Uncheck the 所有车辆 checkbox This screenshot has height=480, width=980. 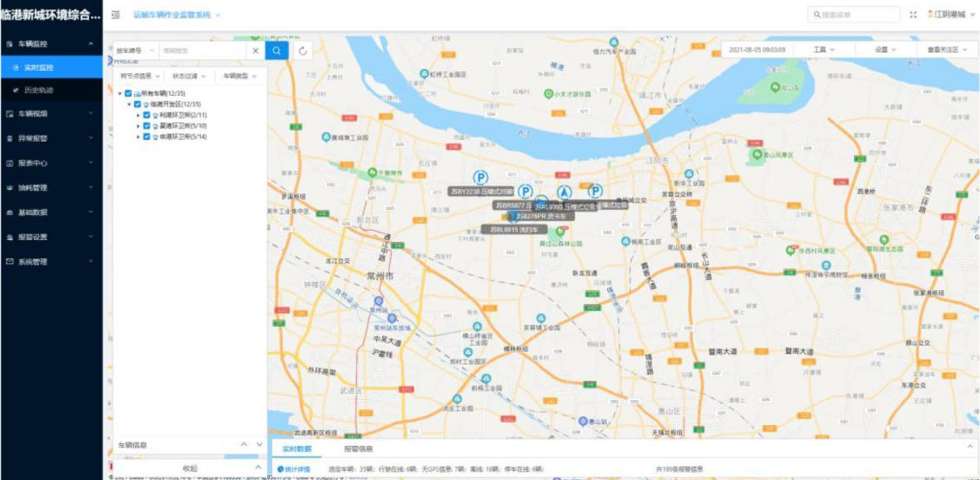tap(127, 93)
